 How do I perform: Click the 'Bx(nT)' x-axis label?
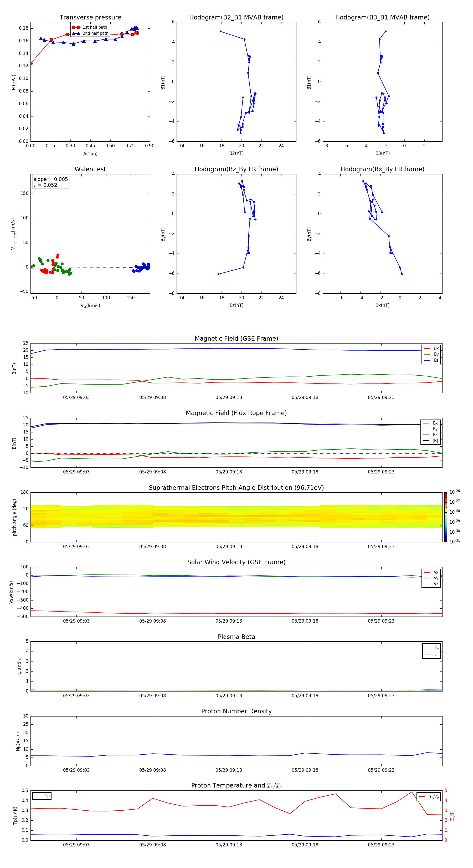point(382,305)
